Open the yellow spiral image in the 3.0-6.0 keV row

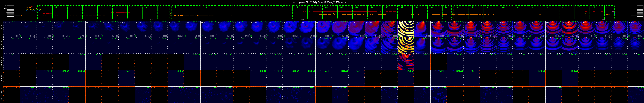[x=406, y=29]
